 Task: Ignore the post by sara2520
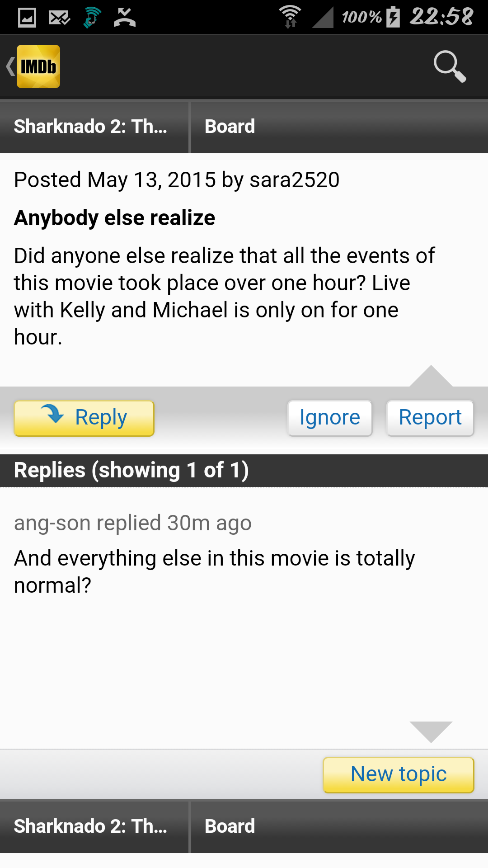(x=330, y=418)
